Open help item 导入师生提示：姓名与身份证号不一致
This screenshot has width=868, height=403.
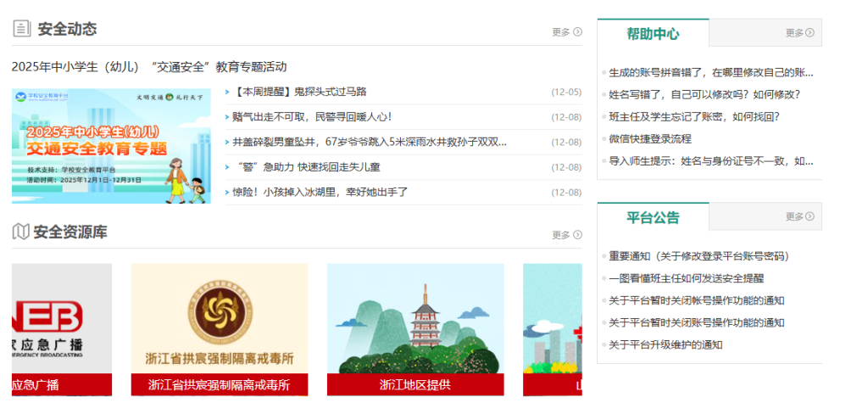click(711, 162)
